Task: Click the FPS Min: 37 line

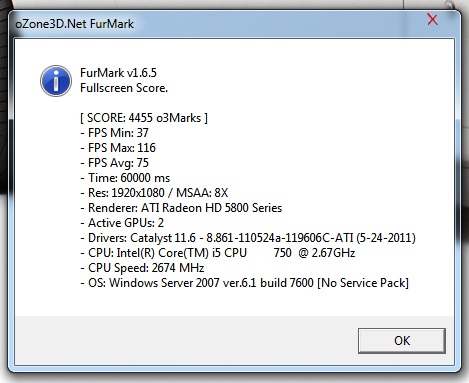Action: coord(115,133)
